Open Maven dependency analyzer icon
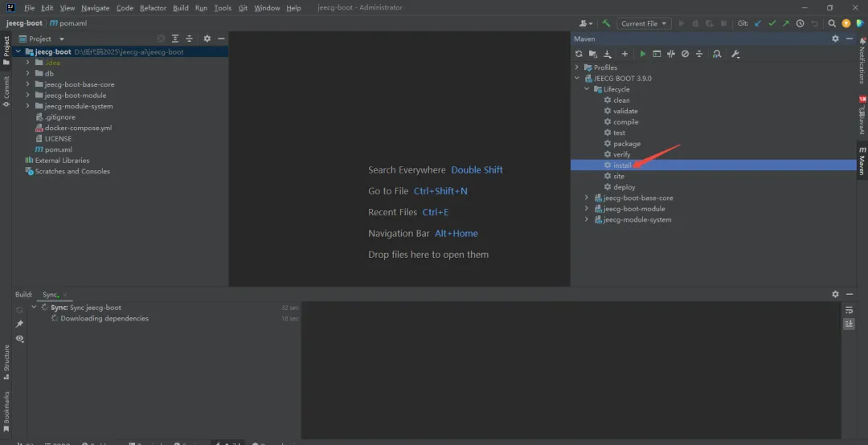This screenshot has height=445, width=868. point(717,54)
